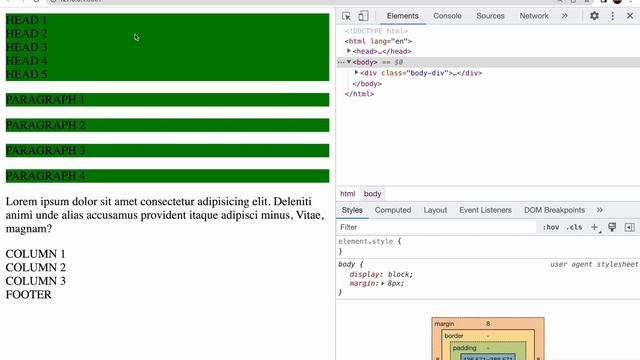Open DevTools settings gear
Screen dimensions: 640x360
594,16
